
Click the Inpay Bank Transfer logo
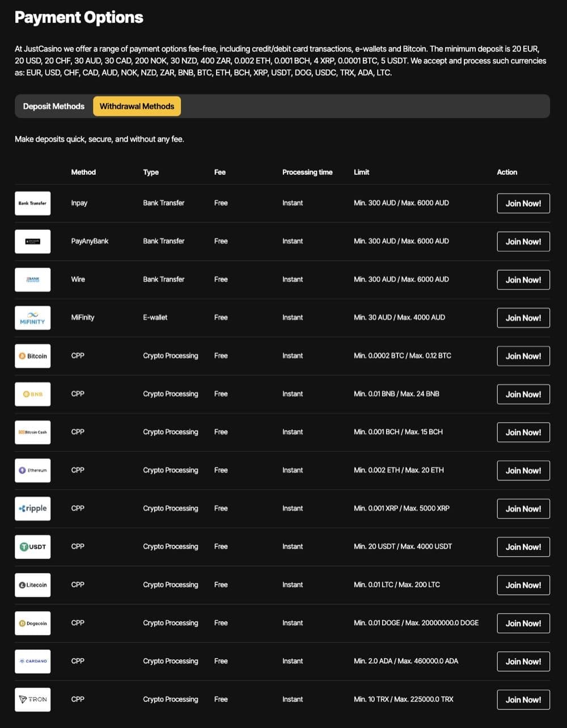coord(32,203)
